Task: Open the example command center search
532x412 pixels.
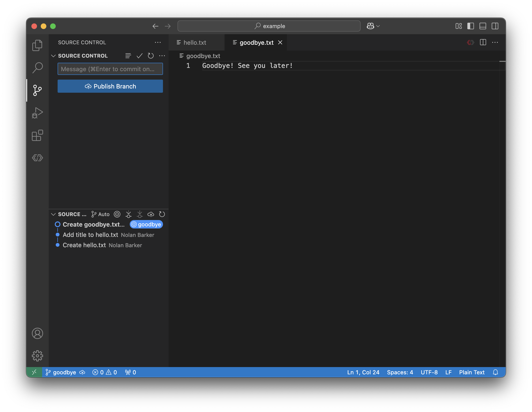Action: point(269,26)
